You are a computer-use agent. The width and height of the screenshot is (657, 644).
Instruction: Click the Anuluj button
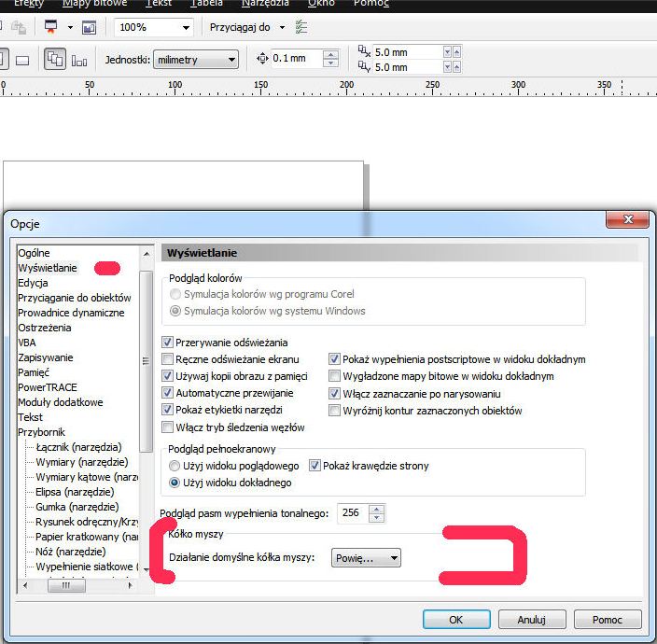coord(531,619)
